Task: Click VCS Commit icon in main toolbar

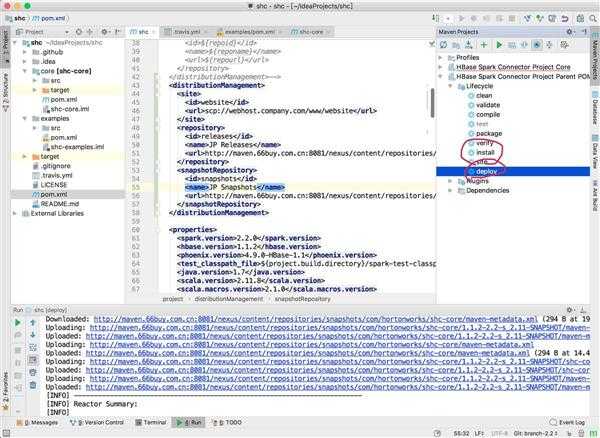Action: coord(540,18)
